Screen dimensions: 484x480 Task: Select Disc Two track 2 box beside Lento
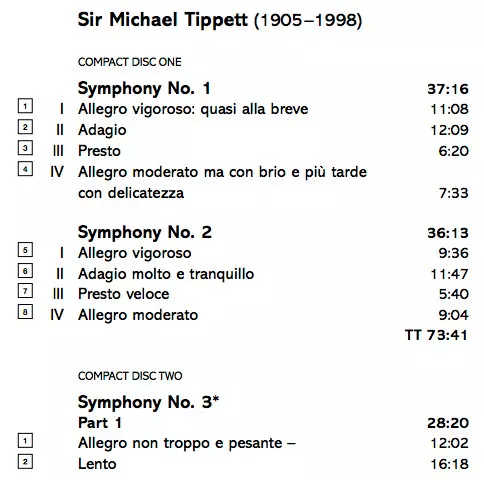[x=25, y=462]
